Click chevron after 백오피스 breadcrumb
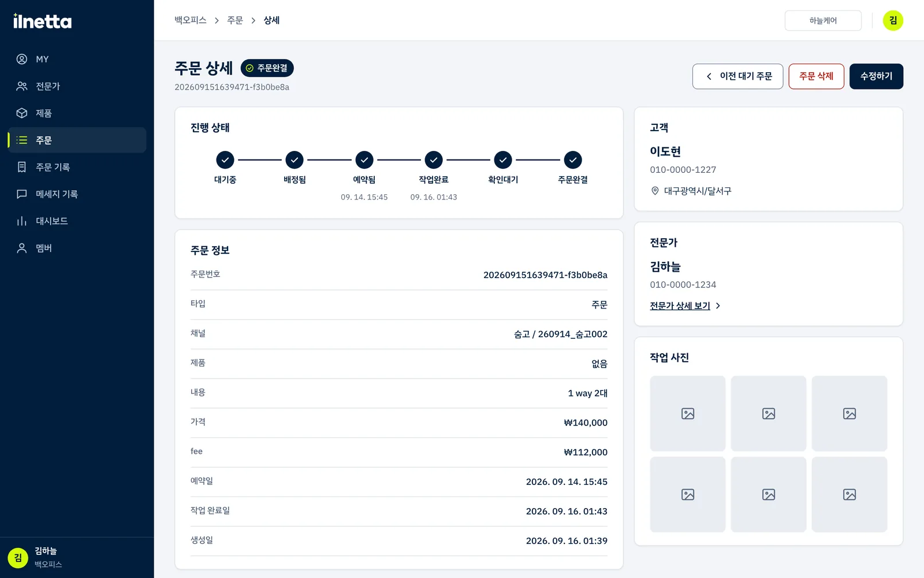The image size is (924, 578). (217, 21)
